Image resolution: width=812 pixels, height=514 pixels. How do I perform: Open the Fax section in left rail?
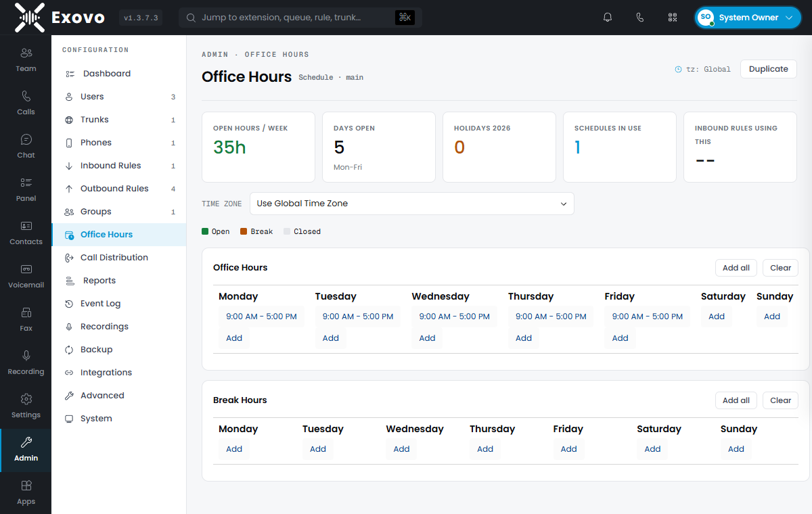[x=26, y=319]
